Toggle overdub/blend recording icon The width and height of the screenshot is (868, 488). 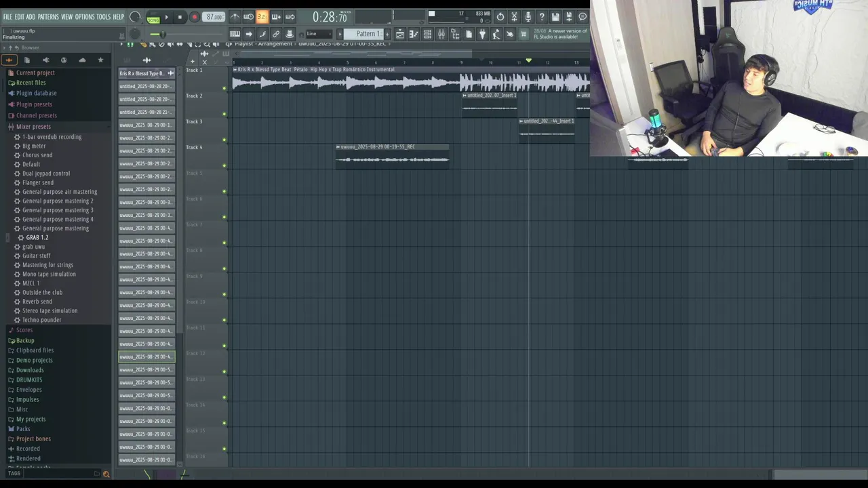coord(276,17)
